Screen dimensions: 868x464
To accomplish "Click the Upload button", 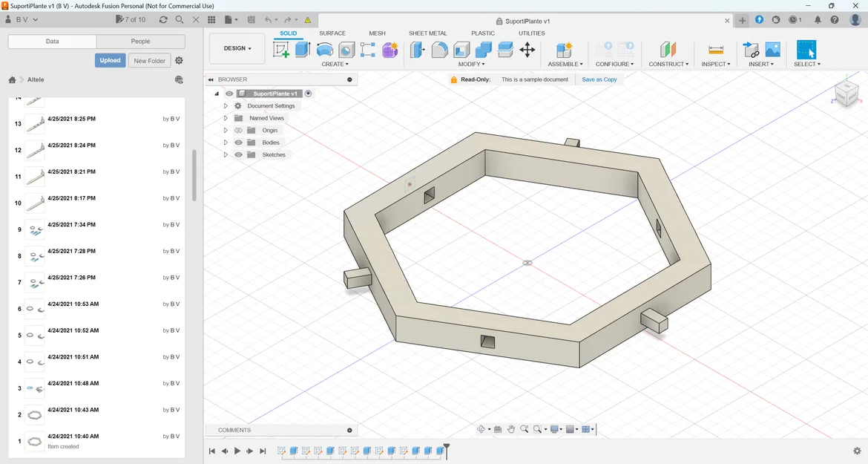I will (110, 60).
